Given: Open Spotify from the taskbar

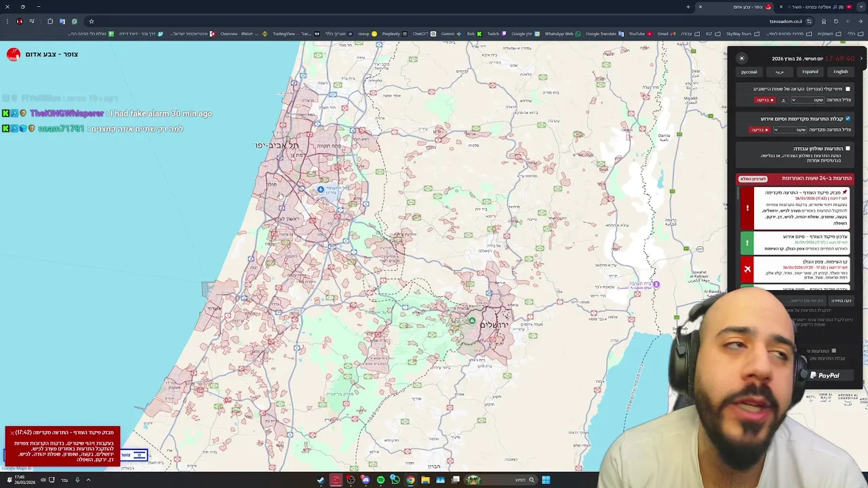Looking at the screenshot, I should 380,480.
